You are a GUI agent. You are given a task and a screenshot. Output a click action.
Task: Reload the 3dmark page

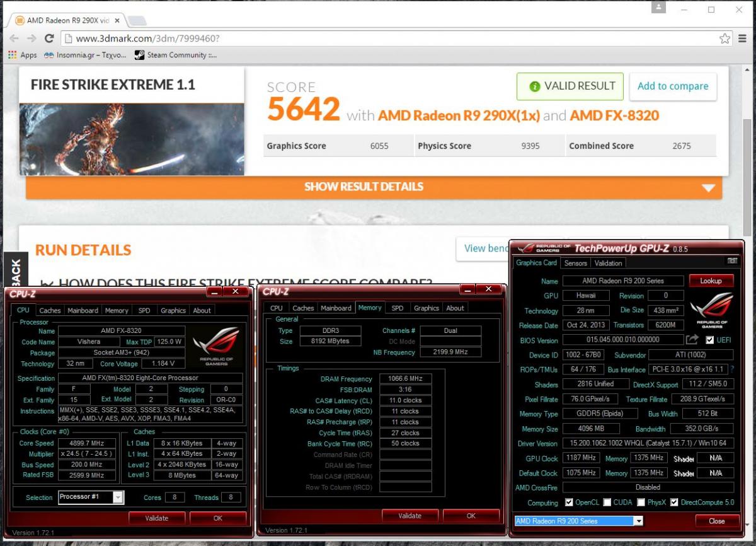pyautogui.click(x=49, y=38)
